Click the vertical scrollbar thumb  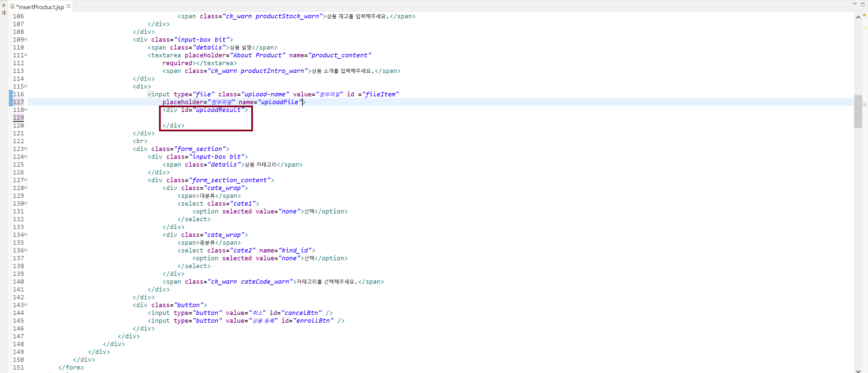click(x=858, y=111)
